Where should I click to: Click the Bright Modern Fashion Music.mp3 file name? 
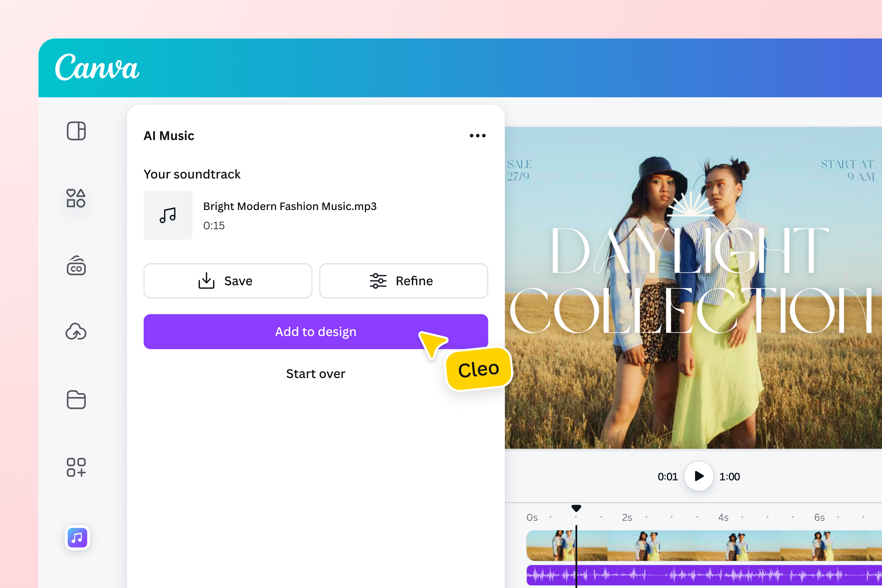(290, 206)
